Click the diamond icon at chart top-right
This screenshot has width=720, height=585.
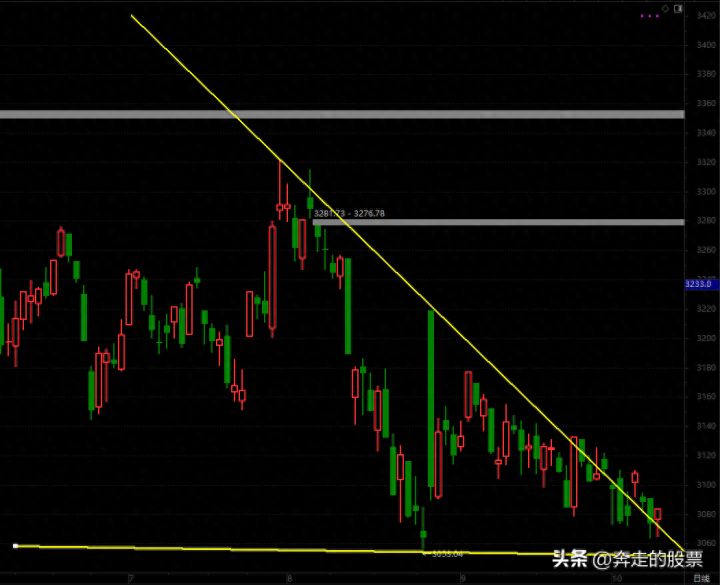[665, 8]
